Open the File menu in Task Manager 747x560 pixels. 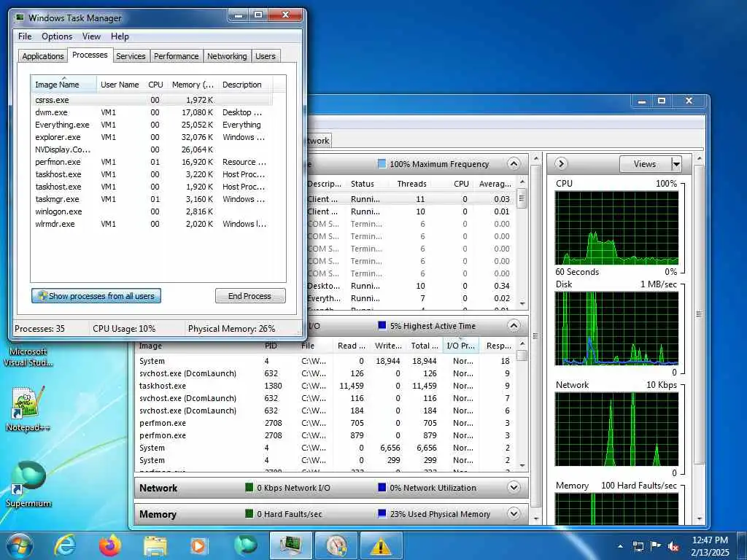tap(25, 36)
